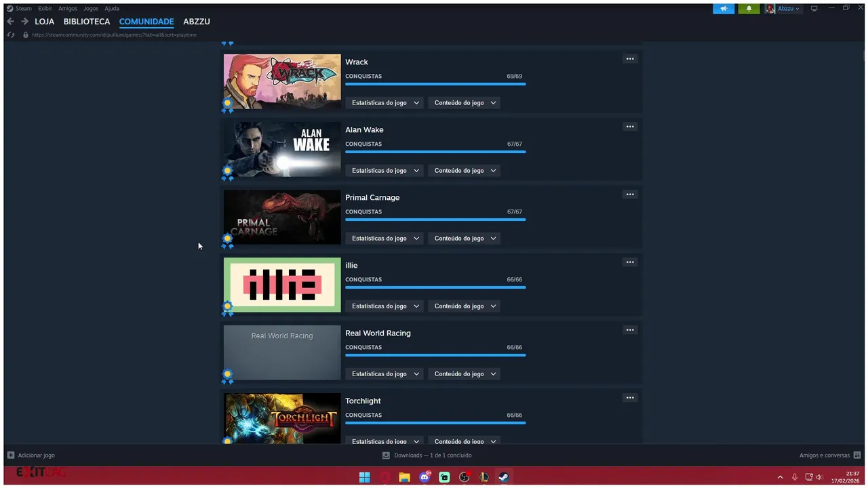Open the three-dot menu for Primal Carnage

(630, 195)
